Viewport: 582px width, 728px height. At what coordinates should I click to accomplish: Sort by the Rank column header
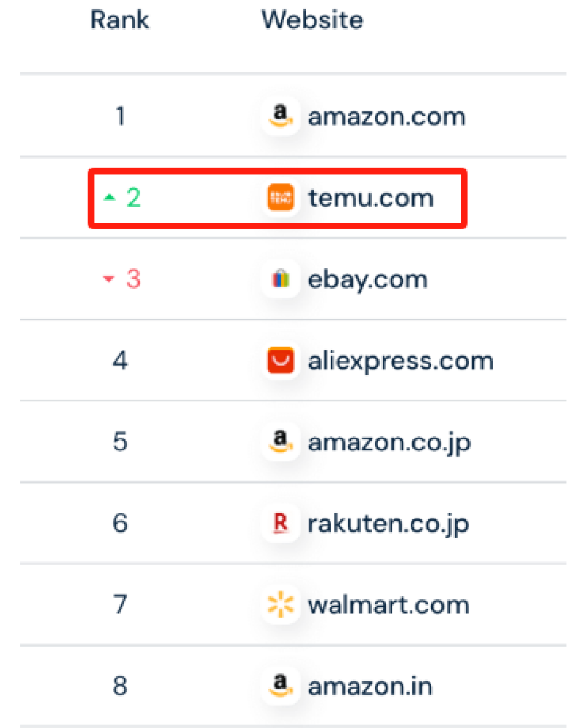[x=120, y=20]
